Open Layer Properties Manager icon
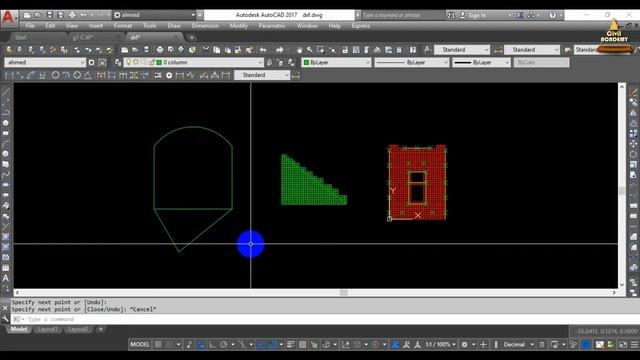The width and height of the screenshot is (640, 360). tap(118, 62)
